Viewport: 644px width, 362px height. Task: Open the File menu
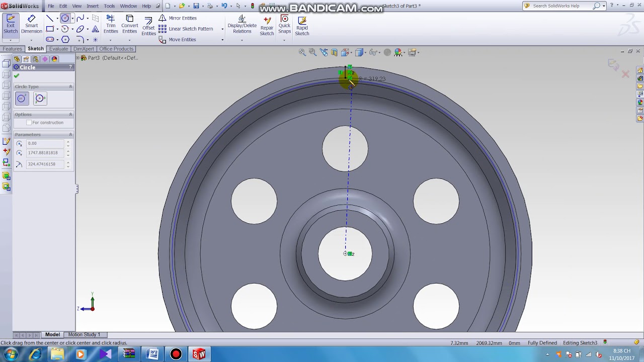pyautogui.click(x=51, y=6)
